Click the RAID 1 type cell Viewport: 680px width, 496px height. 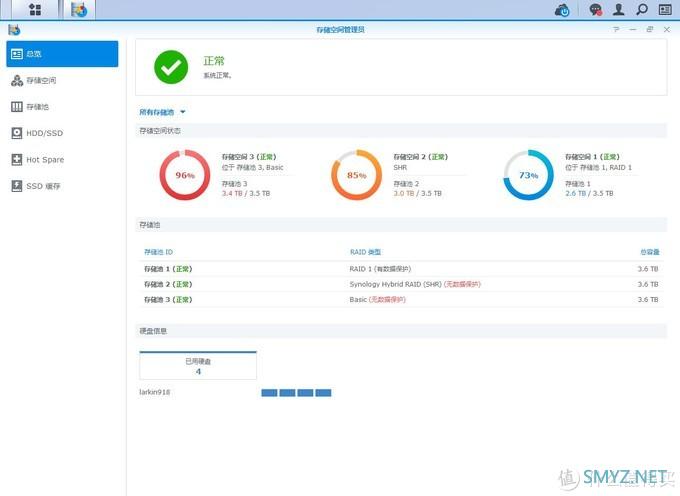click(380, 269)
